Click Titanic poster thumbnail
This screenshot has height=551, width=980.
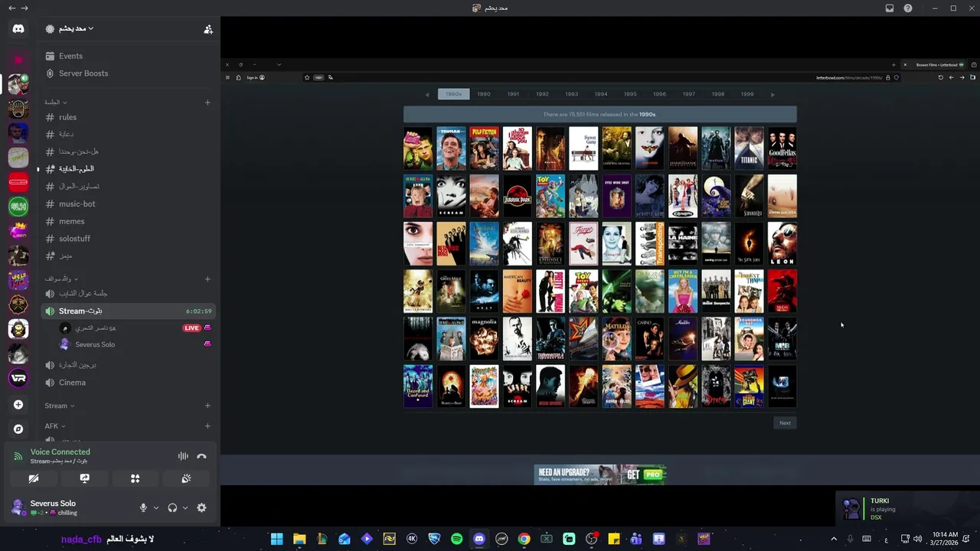749,148
